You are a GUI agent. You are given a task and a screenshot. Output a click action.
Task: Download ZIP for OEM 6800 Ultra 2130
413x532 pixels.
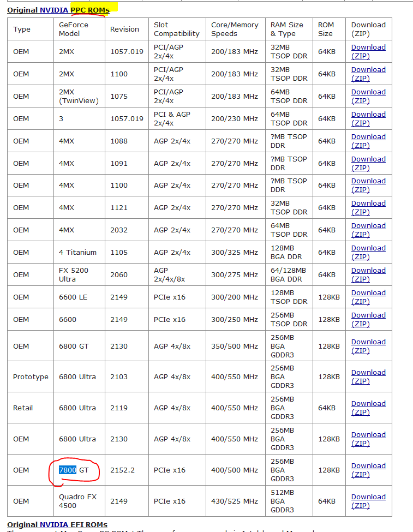pyautogui.click(x=368, y=439)
